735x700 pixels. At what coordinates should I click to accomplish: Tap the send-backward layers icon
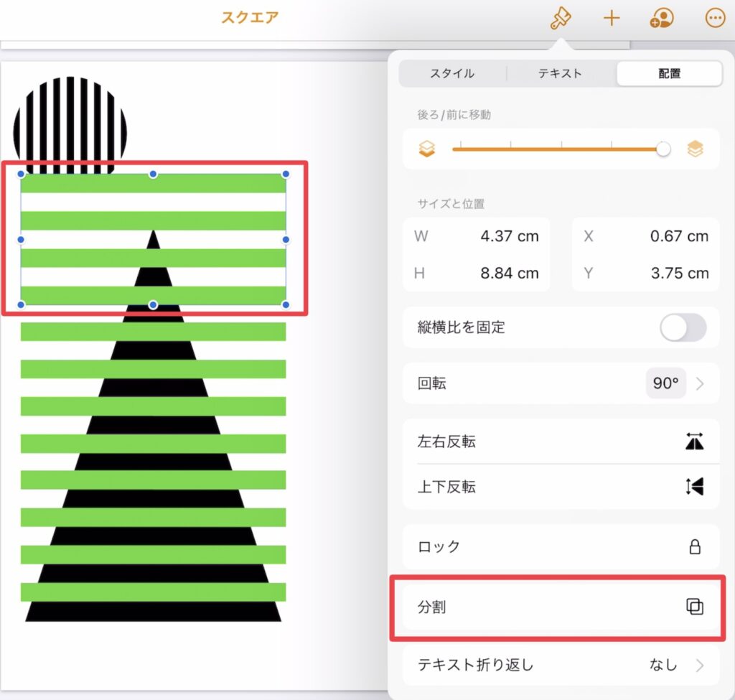coord(426,149)
